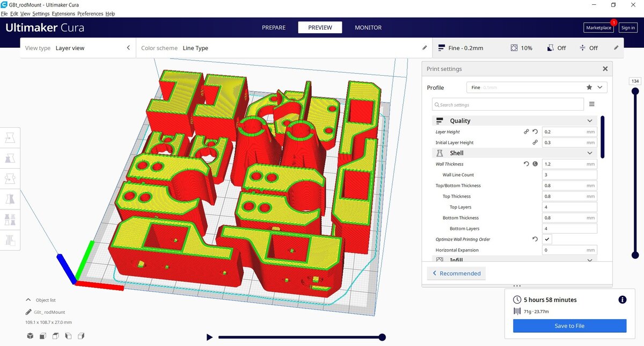Collapse the Quality settings section
Viewport: 644px width, 346px height.
(x=514, y=121)
